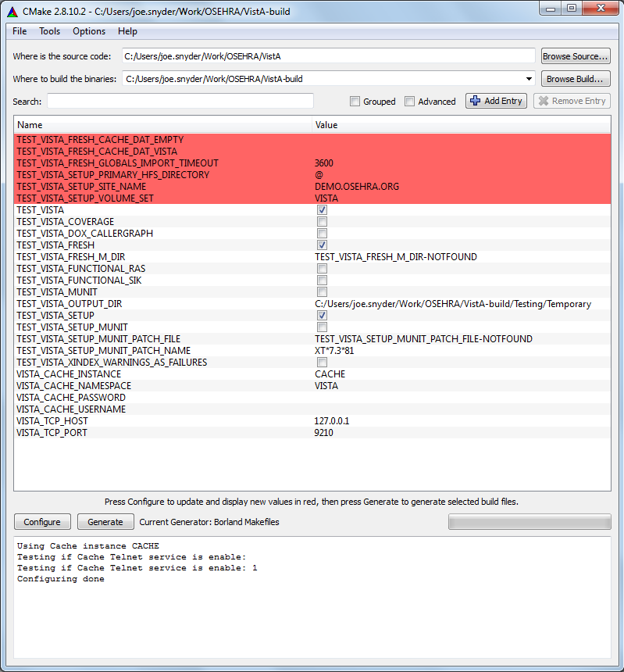Click the Remove Entry X button
624x672 pixels.
(x=571, y=101)
